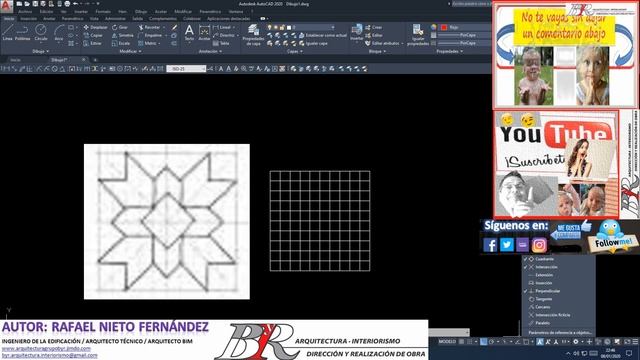
Task: Click the Lineal dimension button
Action: 224,27
